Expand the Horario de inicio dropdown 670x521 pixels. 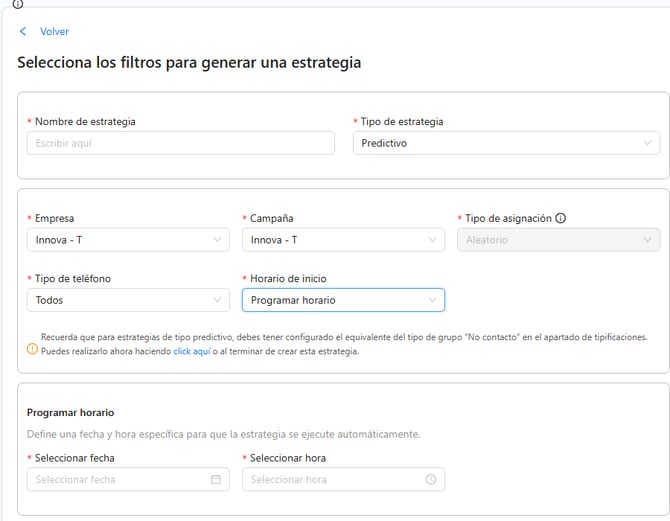342,300
